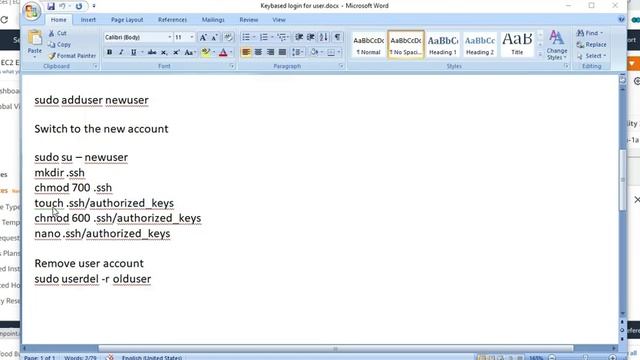Open Word Help question mark
Image resolution: width=640 pixels, height=360 pixels.
click(621, 19)
